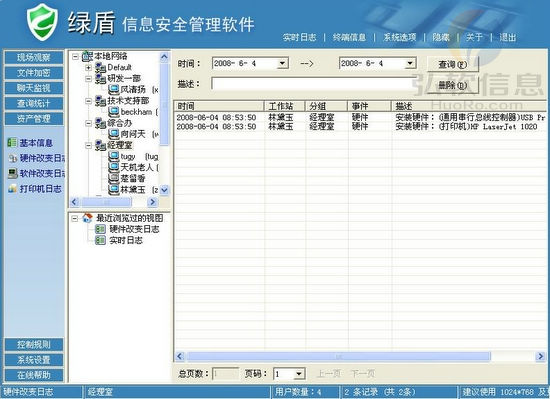Select 实时日志 in recent views tree
Viewport: 550px width, 399px height.
(126, 240)
